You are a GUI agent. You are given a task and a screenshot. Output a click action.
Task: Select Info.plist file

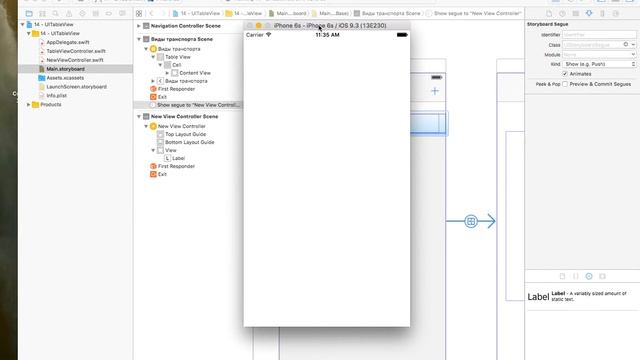tap(56, 96)
